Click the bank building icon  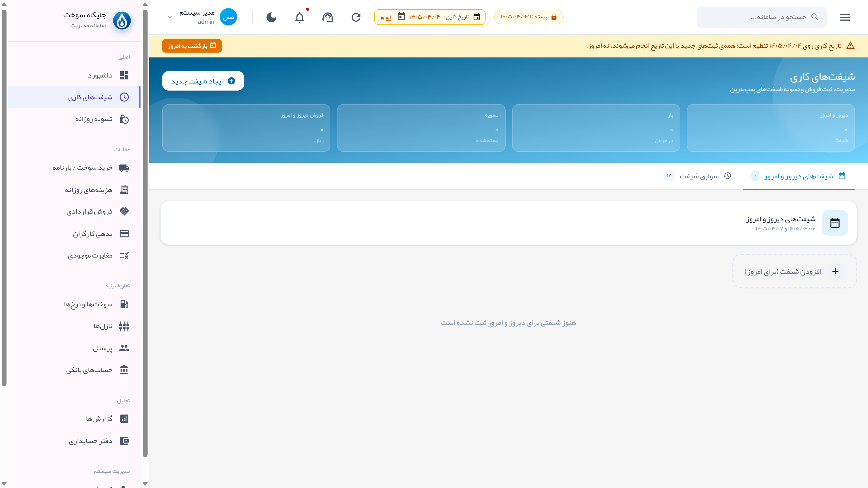(124, 370)
